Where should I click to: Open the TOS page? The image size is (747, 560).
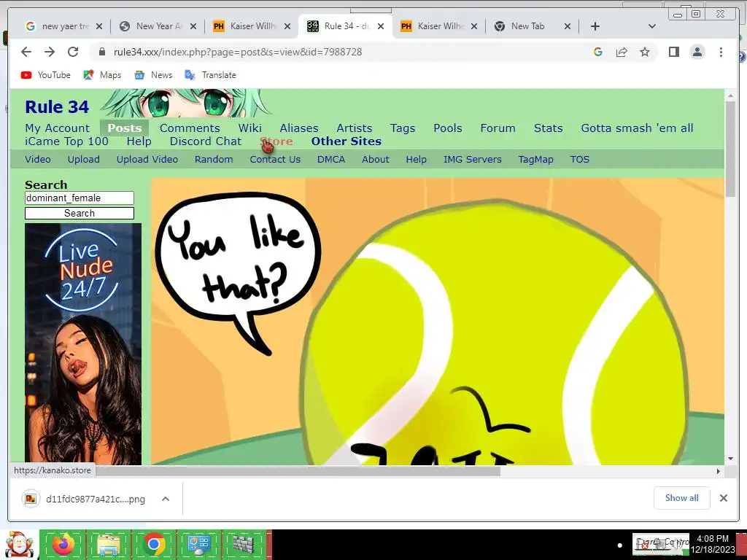click(580, 160)
